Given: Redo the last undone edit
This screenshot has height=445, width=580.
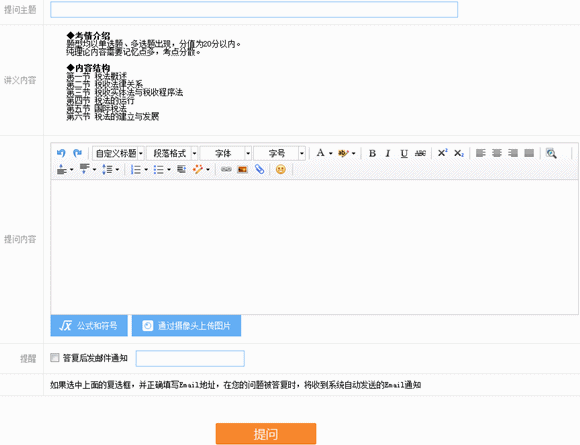Looking at the screenshot, I should click(x=77, y=153).
